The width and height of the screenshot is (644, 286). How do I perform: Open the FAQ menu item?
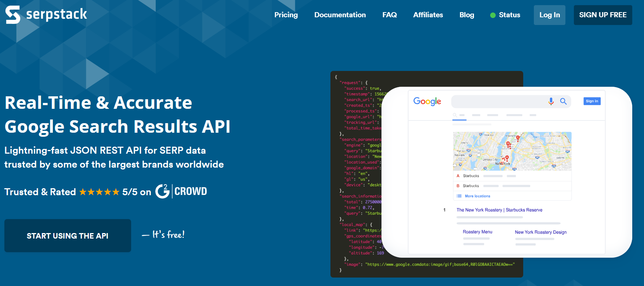coord(389,15)
